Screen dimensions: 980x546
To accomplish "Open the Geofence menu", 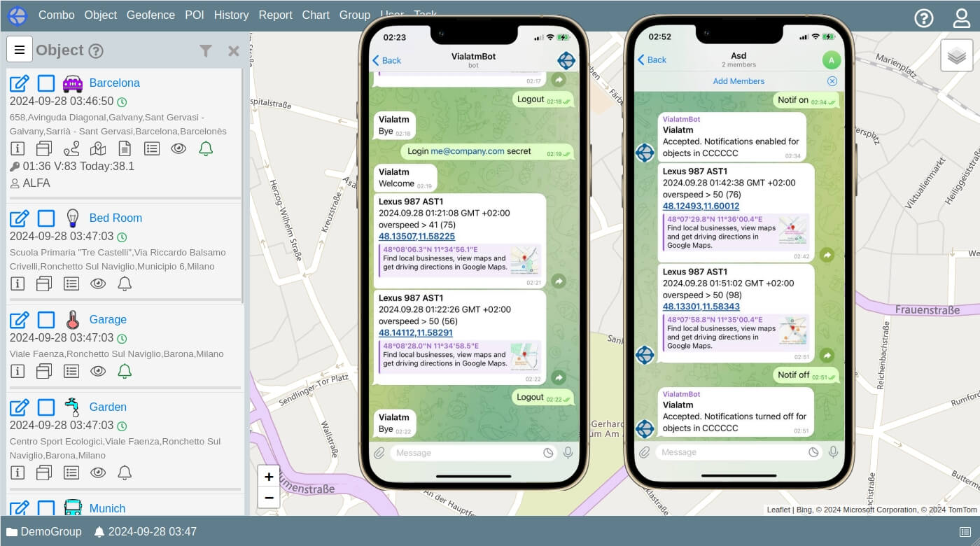I will click(150, 15).
